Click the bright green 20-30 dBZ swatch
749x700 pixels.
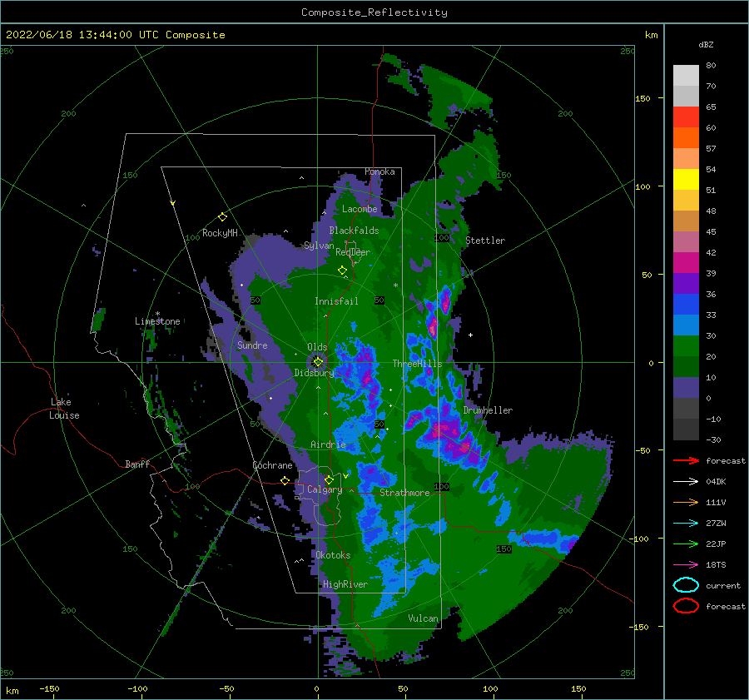pos(686,346)
